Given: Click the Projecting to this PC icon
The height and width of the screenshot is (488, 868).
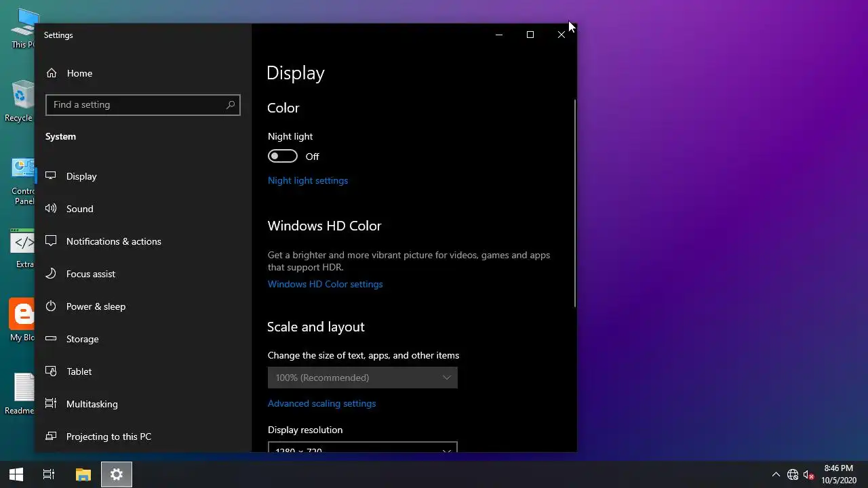Looking at the screenshot, I should point(51,436).
